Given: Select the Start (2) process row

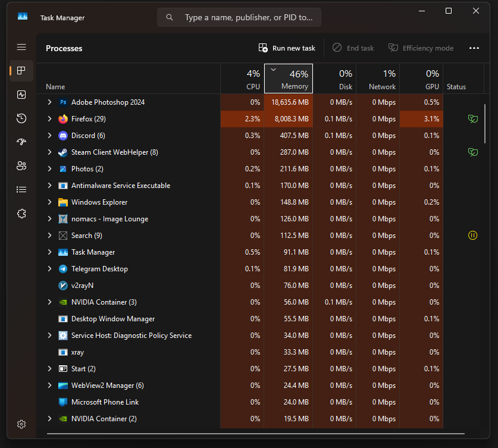Looking at the screenshot, I should (x=240, y=369).
